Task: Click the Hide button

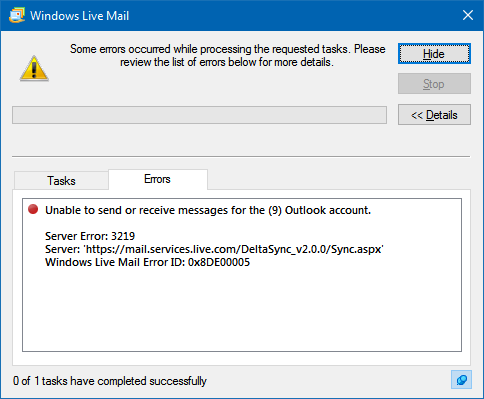Action: [434, 54]
